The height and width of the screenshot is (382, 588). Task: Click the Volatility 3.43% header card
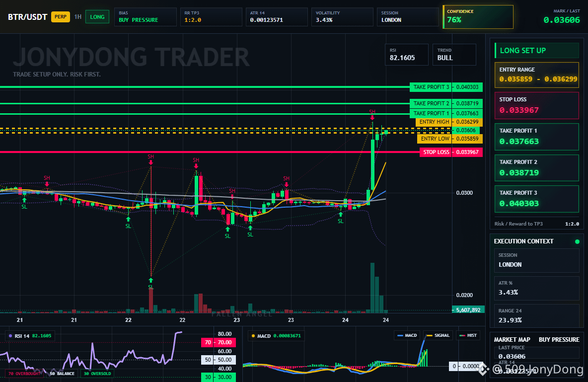pos(342,17)
